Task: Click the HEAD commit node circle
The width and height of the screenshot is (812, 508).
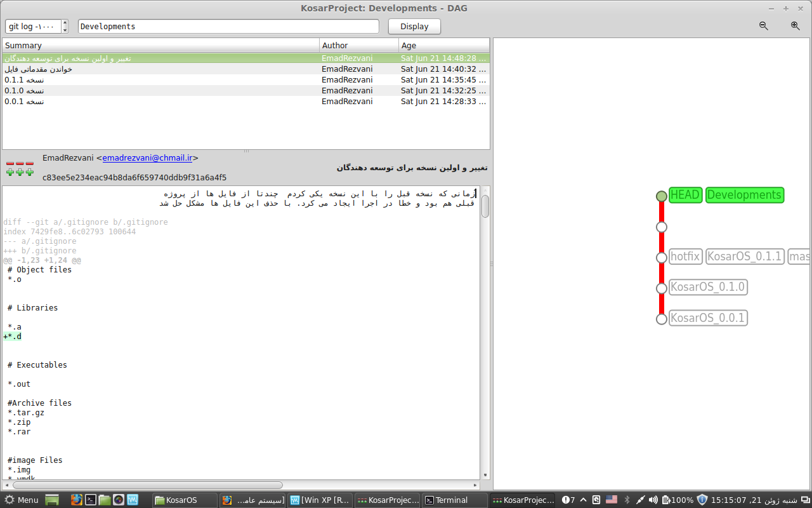Action: 662,196
